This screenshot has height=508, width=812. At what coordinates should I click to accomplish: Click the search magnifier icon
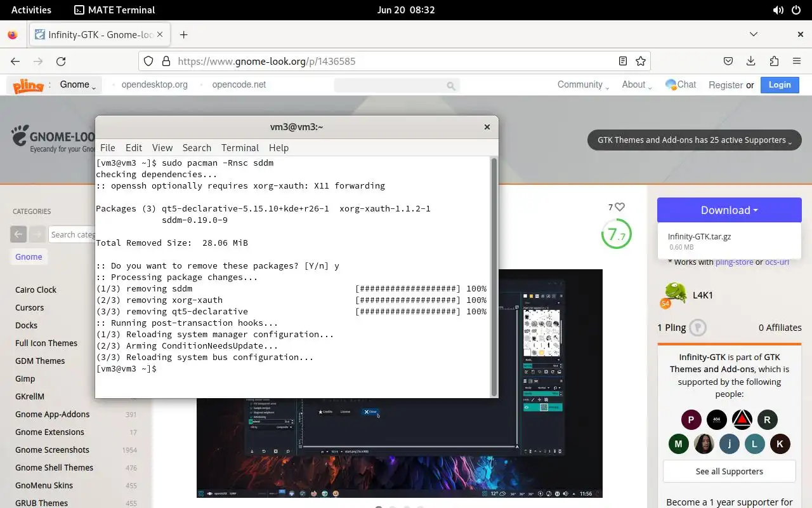pyautogui.click(x=451, y=86)
